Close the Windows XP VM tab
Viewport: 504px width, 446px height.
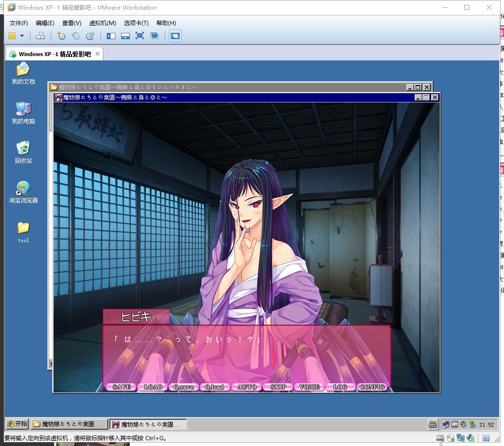pos(97,54)
